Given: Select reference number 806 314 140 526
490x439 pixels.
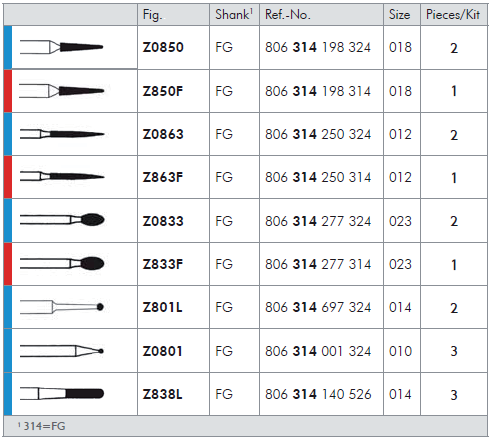Looking at the screenshot, I should click(318, 394).
